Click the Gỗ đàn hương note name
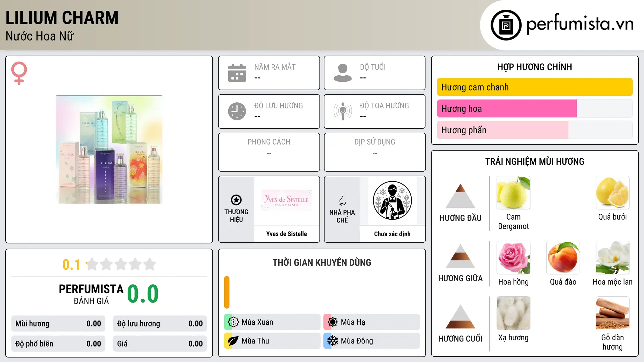Viewport: 644px width, 362px height. tap(613, 342)
